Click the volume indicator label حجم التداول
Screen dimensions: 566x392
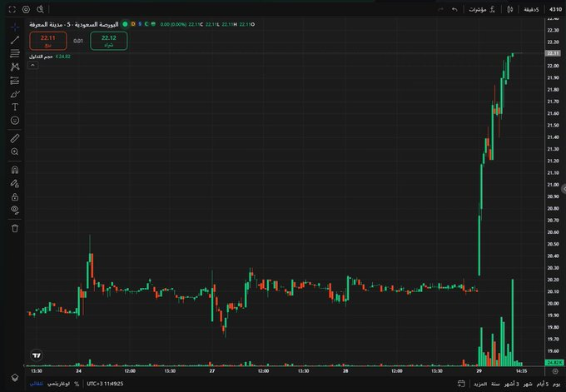pos(41,57)
